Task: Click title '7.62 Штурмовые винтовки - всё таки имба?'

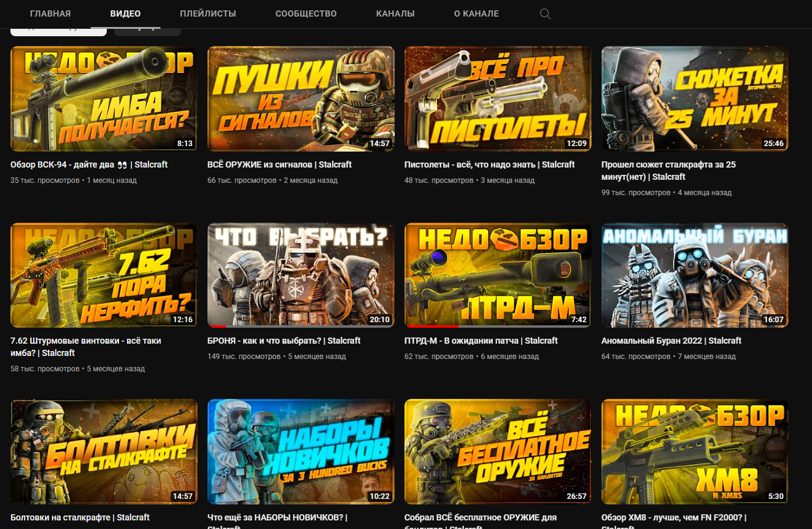Action: pyautogui.click(x=86, y=347)
